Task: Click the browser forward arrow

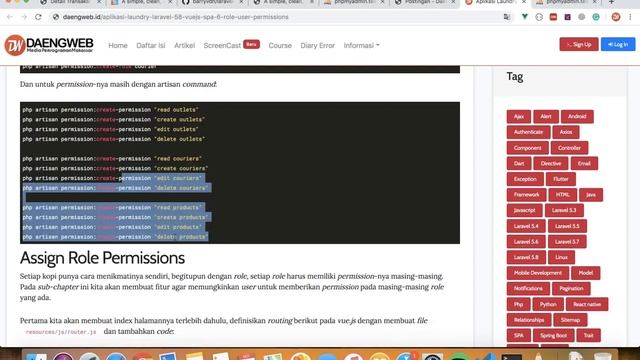Action: 24,17
